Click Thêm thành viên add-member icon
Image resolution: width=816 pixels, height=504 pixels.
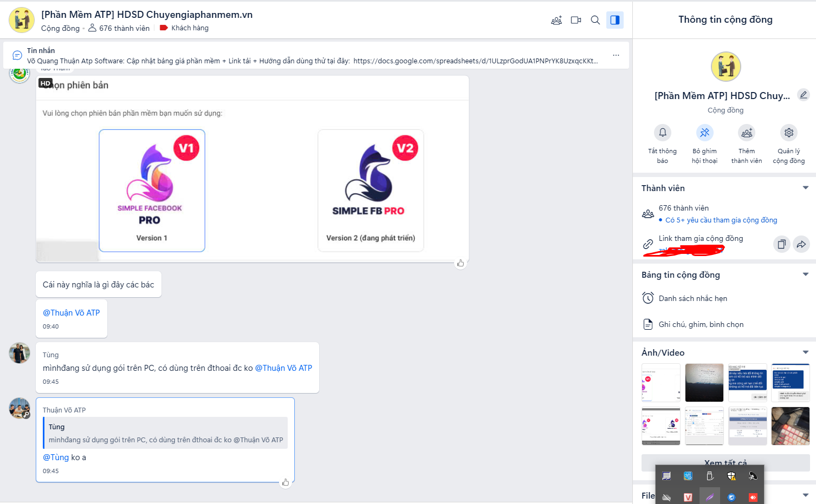point(747,133)
